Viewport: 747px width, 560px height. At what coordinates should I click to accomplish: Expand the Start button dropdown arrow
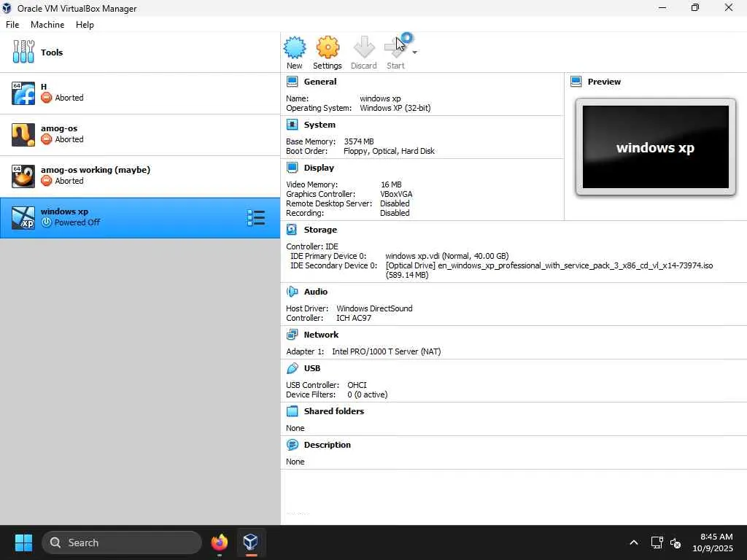(415, 52)
